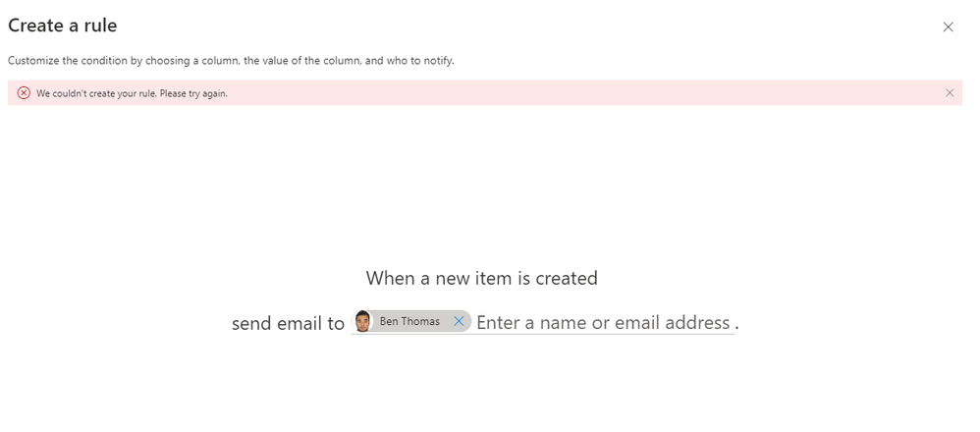
Task: Click the Create a rule heading
Action: tap(62, 26)
